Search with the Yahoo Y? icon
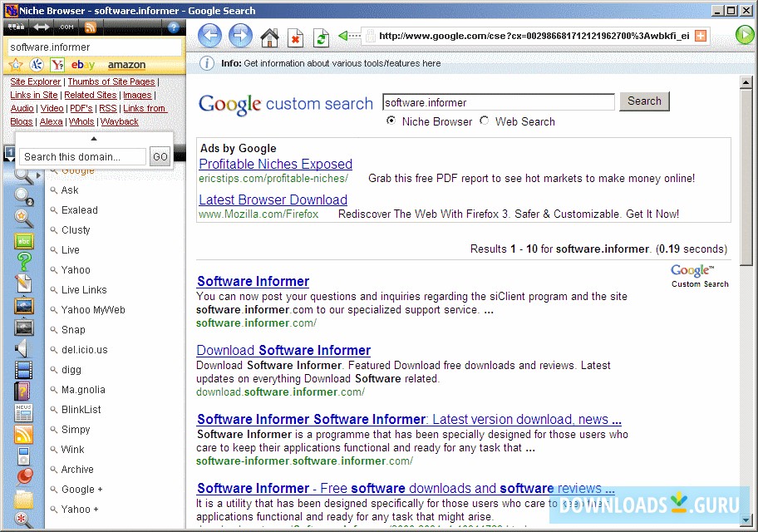 click(57, 64)
